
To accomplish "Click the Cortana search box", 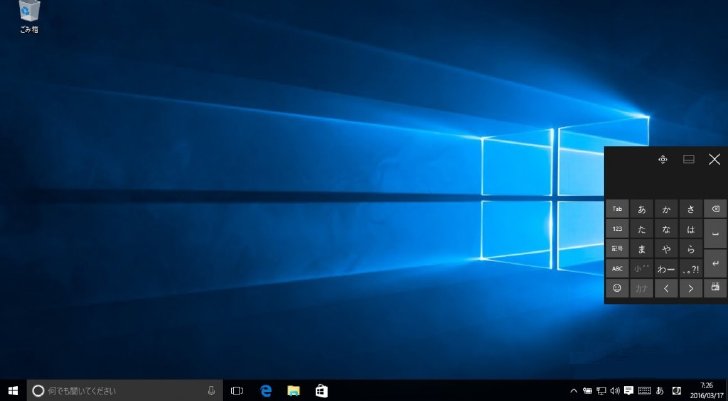I will [124, 391].
